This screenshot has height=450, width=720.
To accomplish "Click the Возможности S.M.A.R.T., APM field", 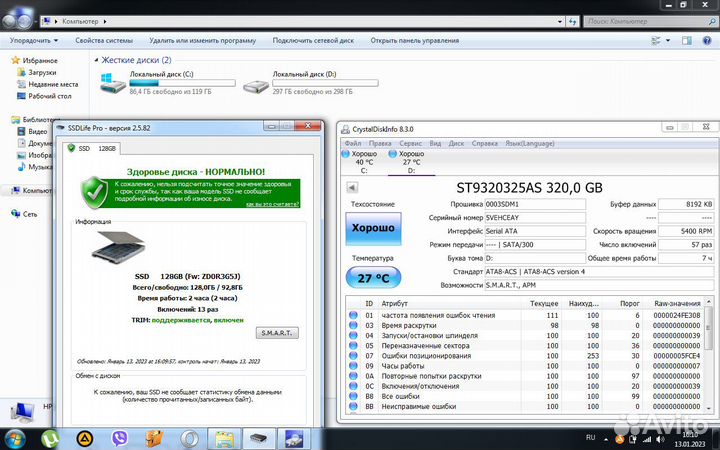I will coord(599,285).
